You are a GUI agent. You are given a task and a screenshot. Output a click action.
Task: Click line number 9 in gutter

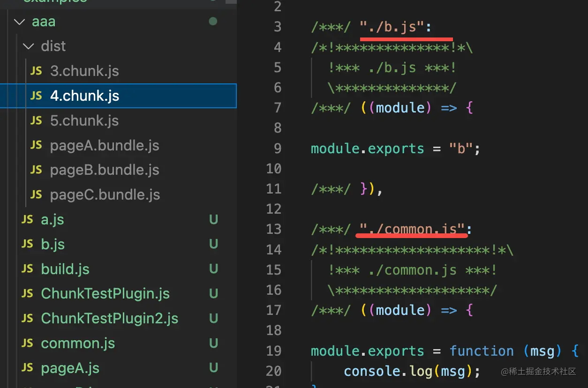pyautogui.click(x=277, y=149)
